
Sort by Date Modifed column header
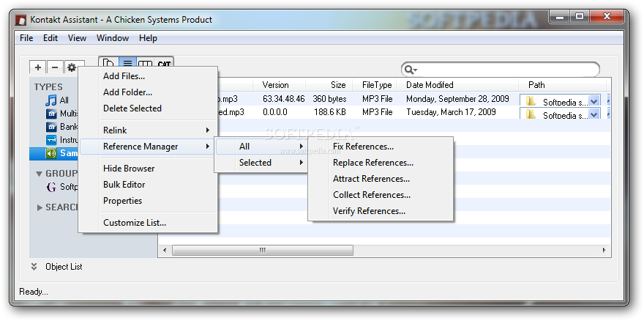pyautogui.click(x=457, y=85)
